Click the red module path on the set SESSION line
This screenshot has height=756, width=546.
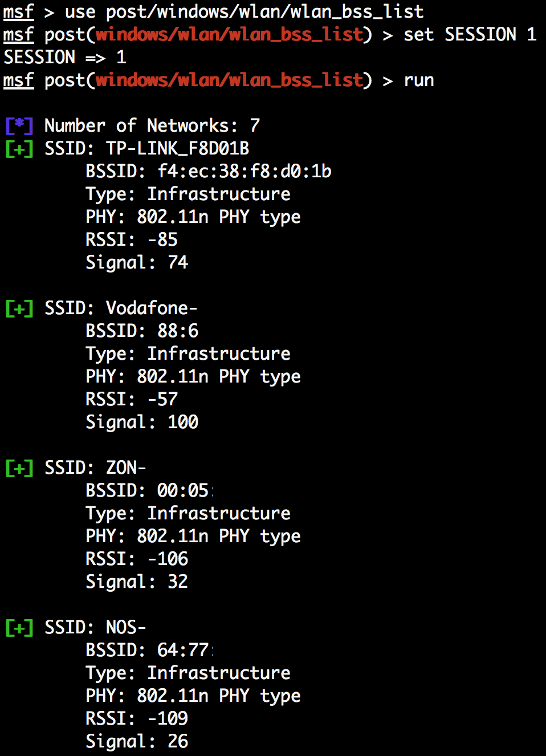pyautogui.click(x=229, y=35)
